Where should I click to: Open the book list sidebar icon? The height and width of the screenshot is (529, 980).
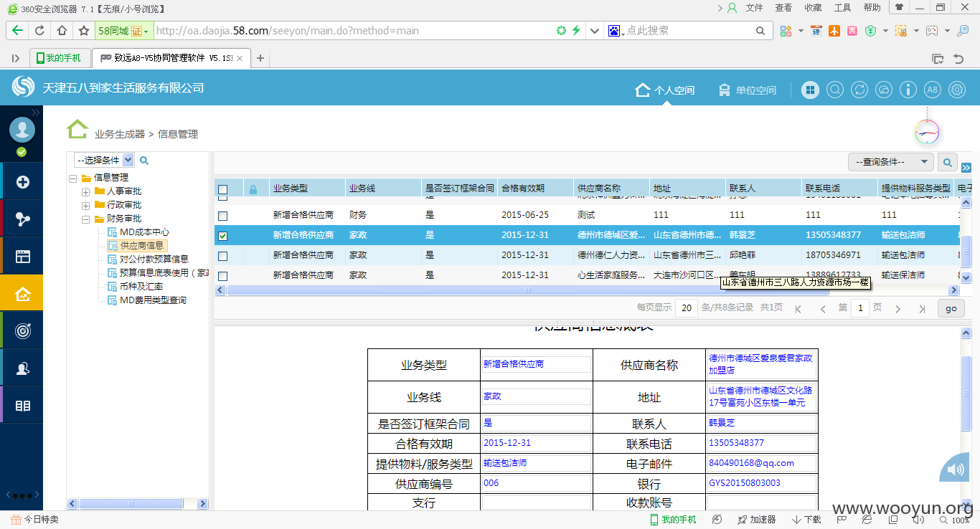click(22, 406)
